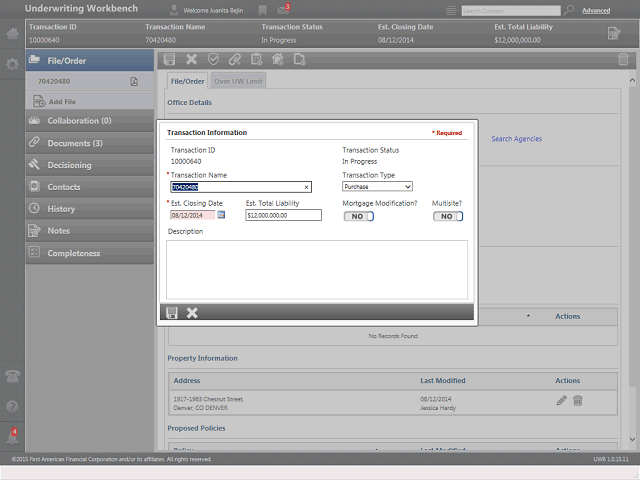This screenshot has width=640, height=480.
Task: Click inside the Description text area
Action: pyautogui.click(x=317, y=270)
